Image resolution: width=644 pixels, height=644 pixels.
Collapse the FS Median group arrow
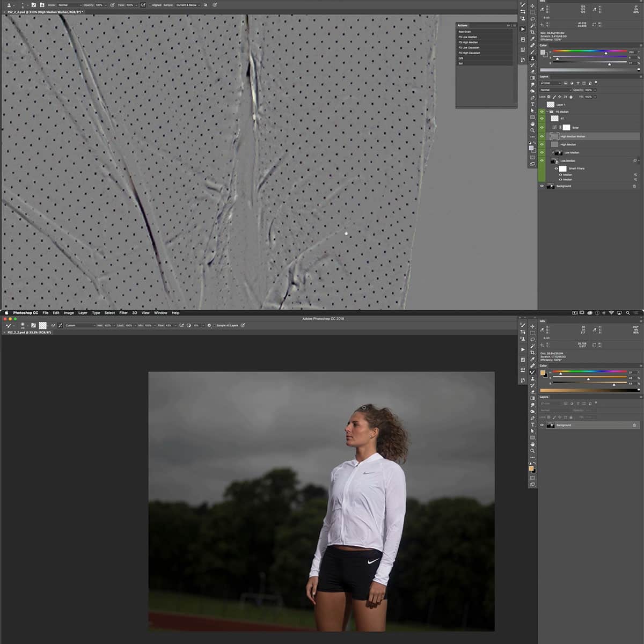547,112
